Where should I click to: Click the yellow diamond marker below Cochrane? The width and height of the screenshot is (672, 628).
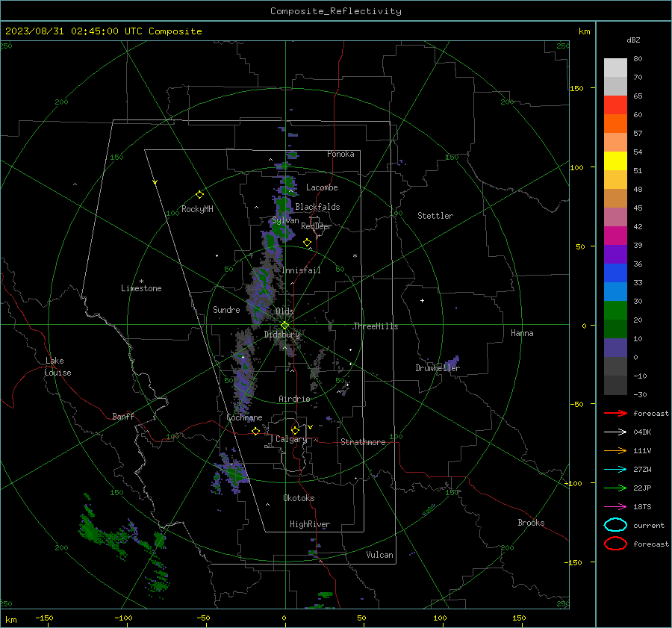[255, 431]
